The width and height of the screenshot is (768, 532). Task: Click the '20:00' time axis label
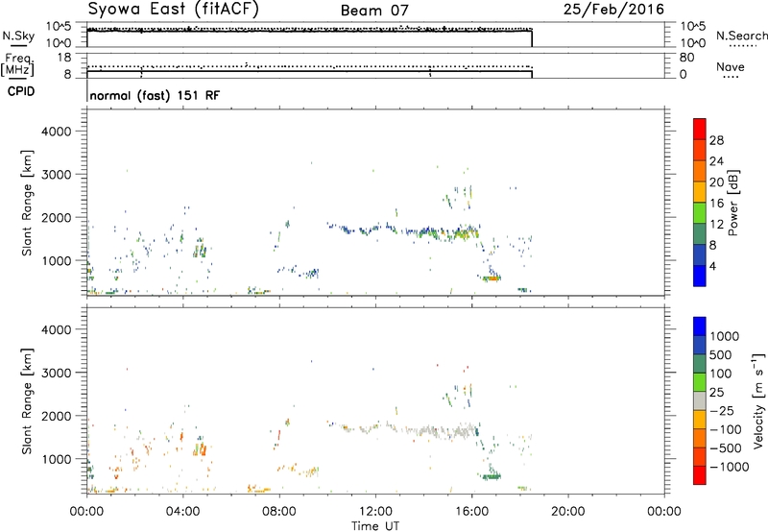(567, 512)
